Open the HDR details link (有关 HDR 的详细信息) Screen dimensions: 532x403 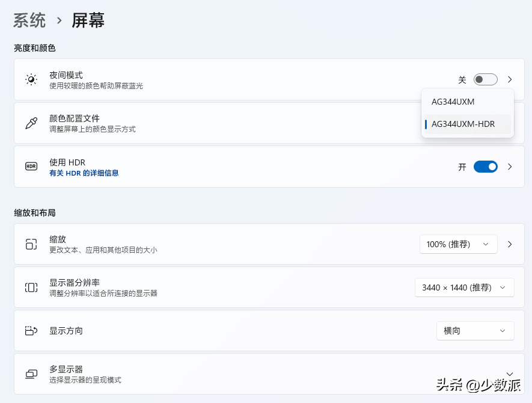(84, 173)
